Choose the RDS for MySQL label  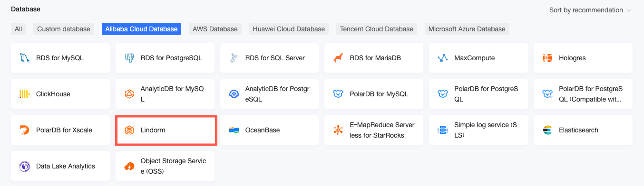[60, 58]
